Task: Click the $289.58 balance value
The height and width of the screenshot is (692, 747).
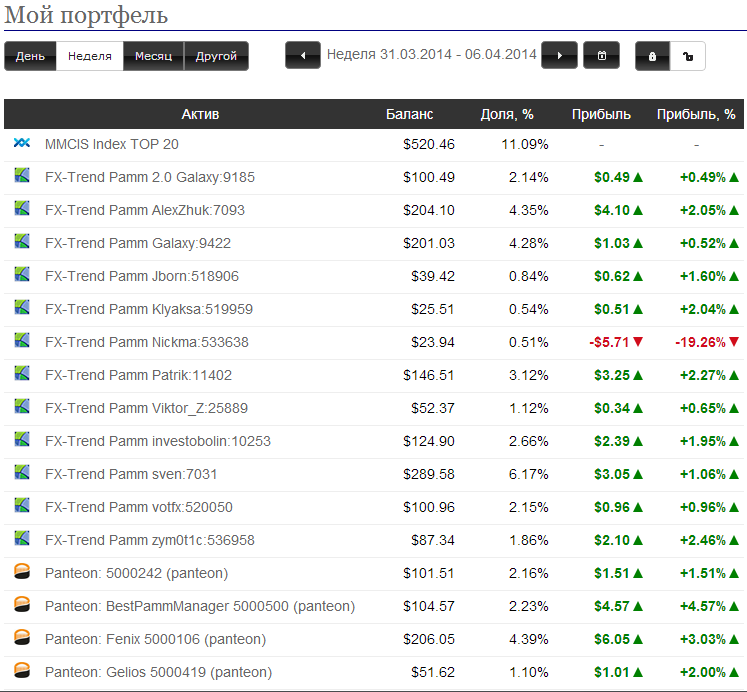Action: coord(429,474)
